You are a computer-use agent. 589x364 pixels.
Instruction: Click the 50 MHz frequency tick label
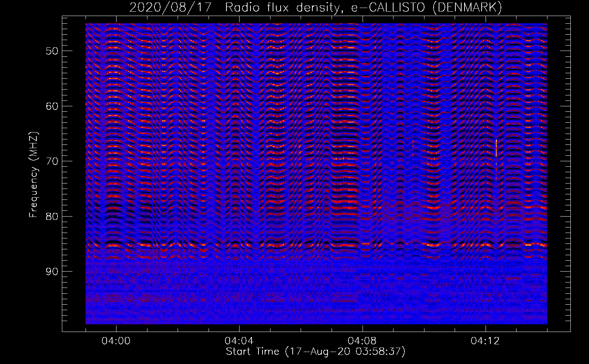(52, 51)
